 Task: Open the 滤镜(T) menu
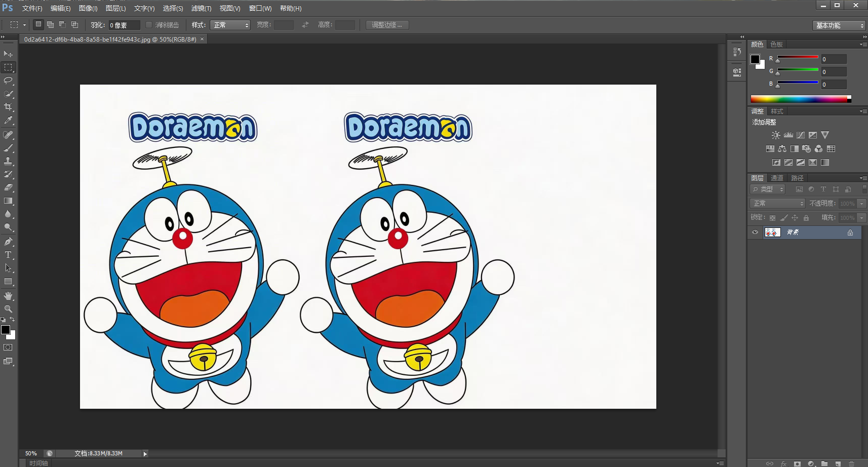click(201, 8)
